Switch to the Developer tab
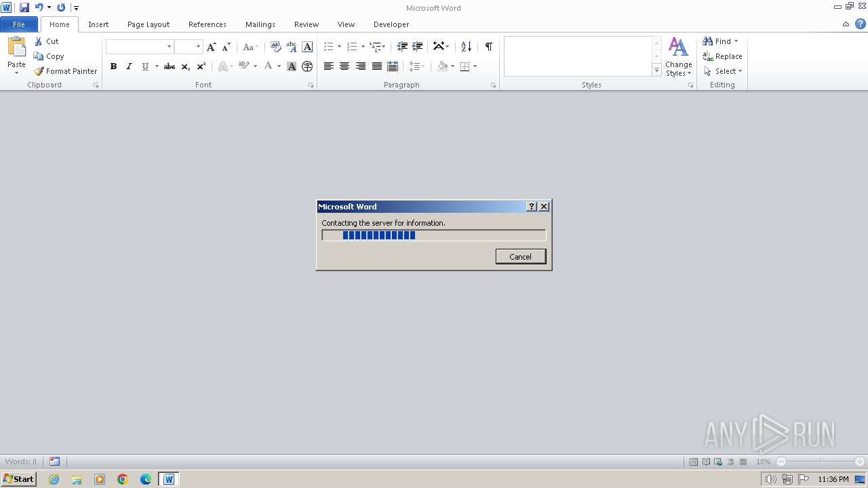868x488 pixels. [x=391, y=24]
